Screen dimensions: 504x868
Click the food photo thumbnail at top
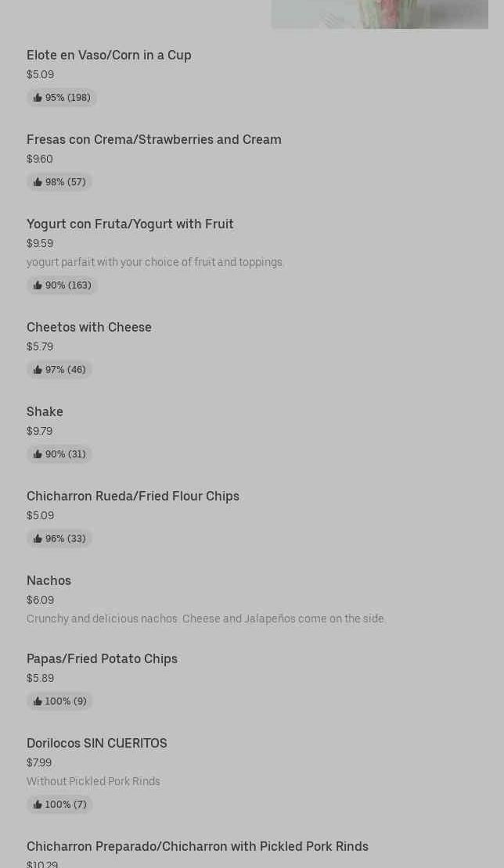pyautogui.click(x=380, y=14)
